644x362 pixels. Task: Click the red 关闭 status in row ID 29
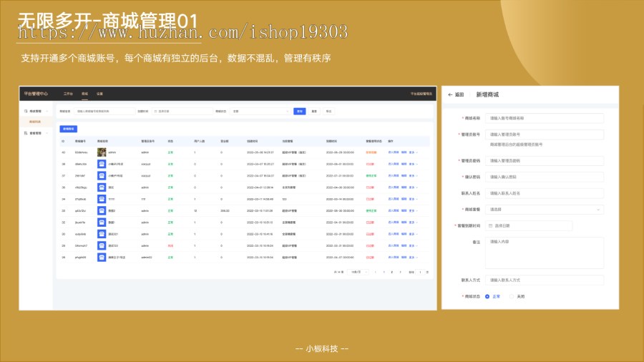170,246
